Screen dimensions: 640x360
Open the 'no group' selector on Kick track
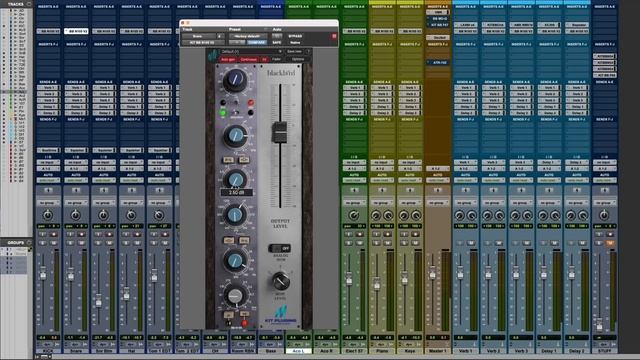(48, 202)
